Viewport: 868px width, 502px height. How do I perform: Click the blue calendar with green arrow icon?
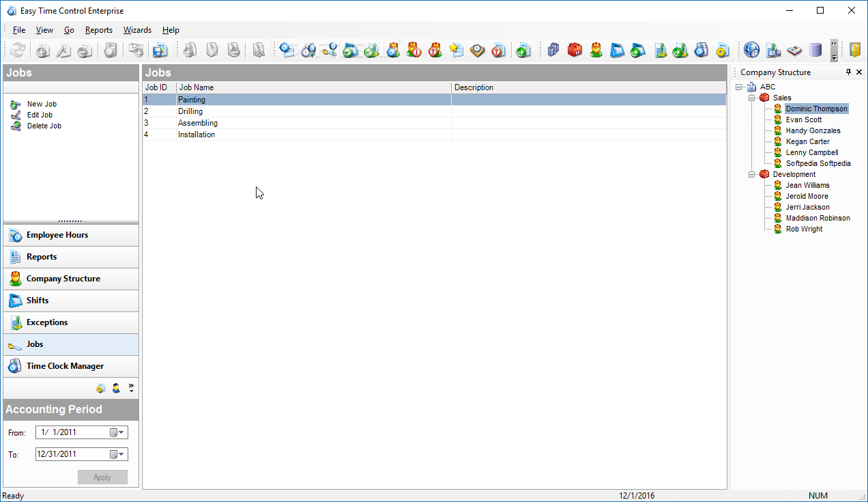pyautogui.click(x=638, y=50)
